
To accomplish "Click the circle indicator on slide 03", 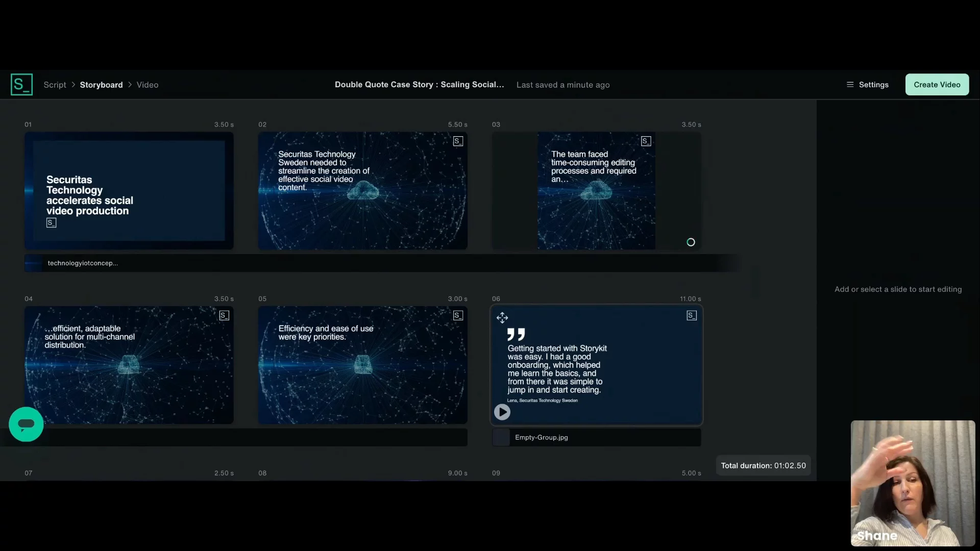I will click(x=691, y=242).
